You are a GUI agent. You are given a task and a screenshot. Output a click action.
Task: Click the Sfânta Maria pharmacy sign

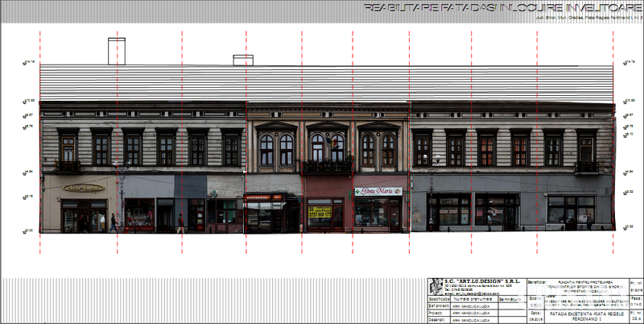[378, 191]
